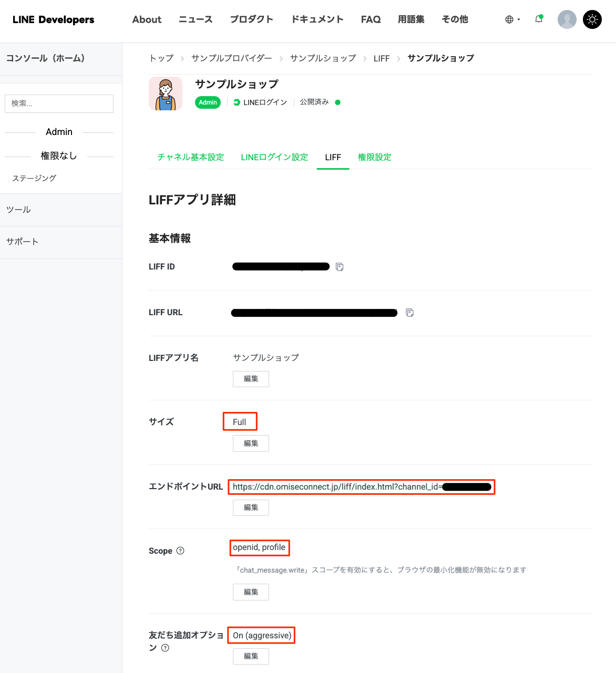Click 編集 button for サイズ
This screenshot has height=673, width=616.
251,443
